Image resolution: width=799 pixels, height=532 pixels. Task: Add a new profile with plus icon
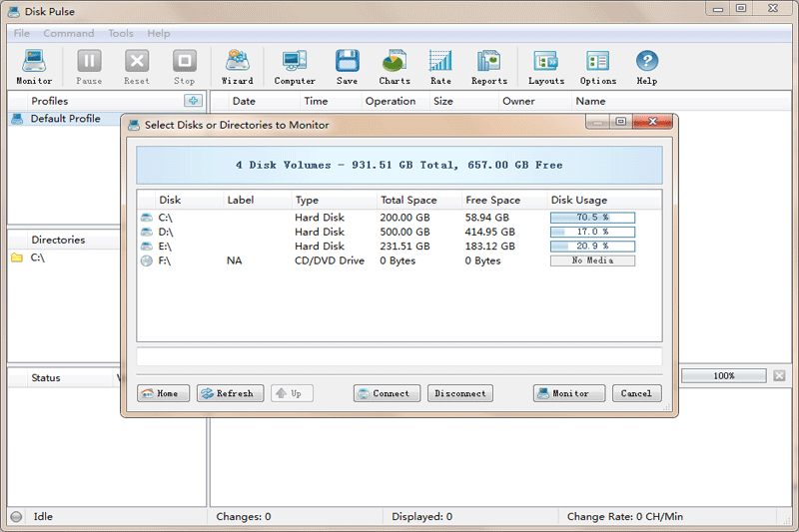pyautogui.click(x=193, y=101)
